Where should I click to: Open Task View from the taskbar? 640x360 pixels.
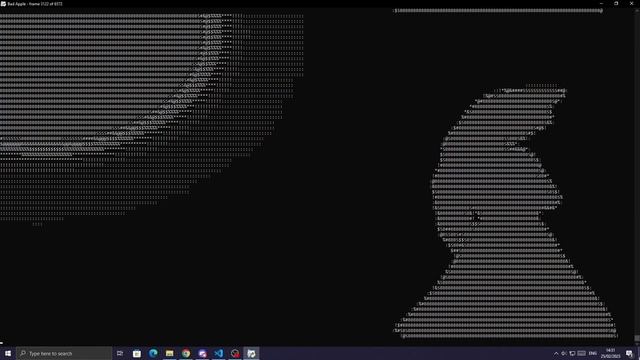point(120,353)
